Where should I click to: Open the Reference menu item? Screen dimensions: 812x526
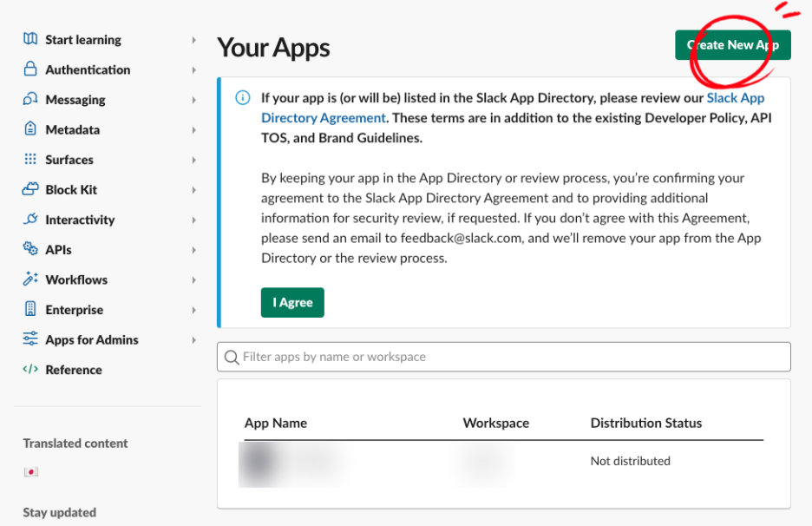click(x=74, y=370)
